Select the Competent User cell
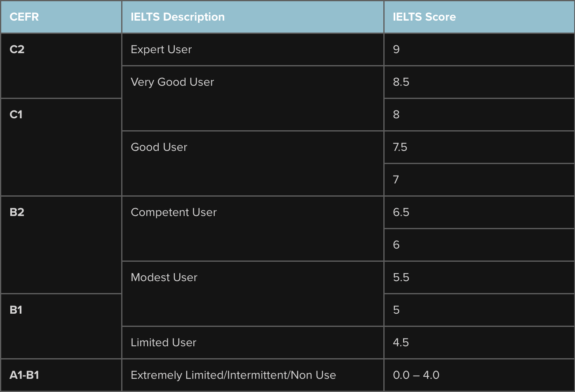Viewport: 575px width, 392px height. tap(253, 229)
